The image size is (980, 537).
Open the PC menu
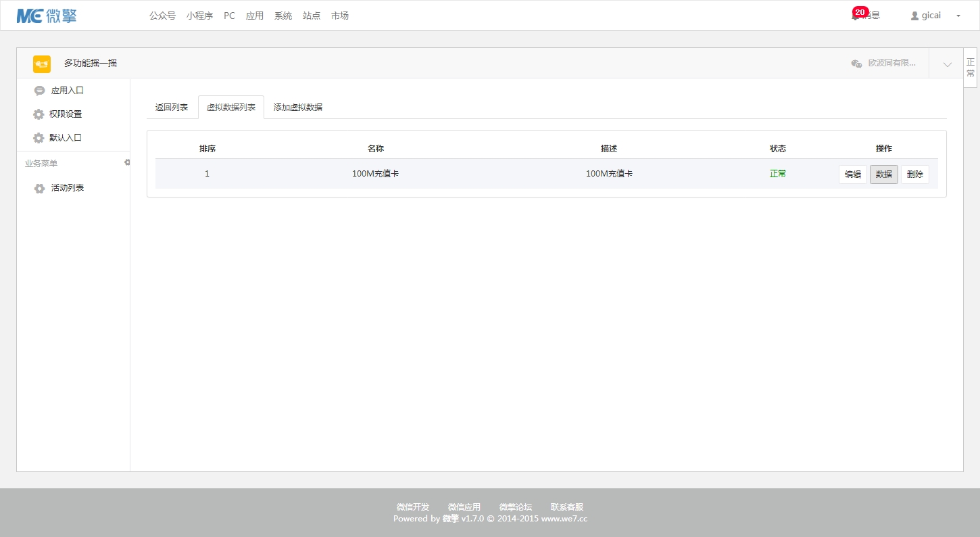coord(229,16)
